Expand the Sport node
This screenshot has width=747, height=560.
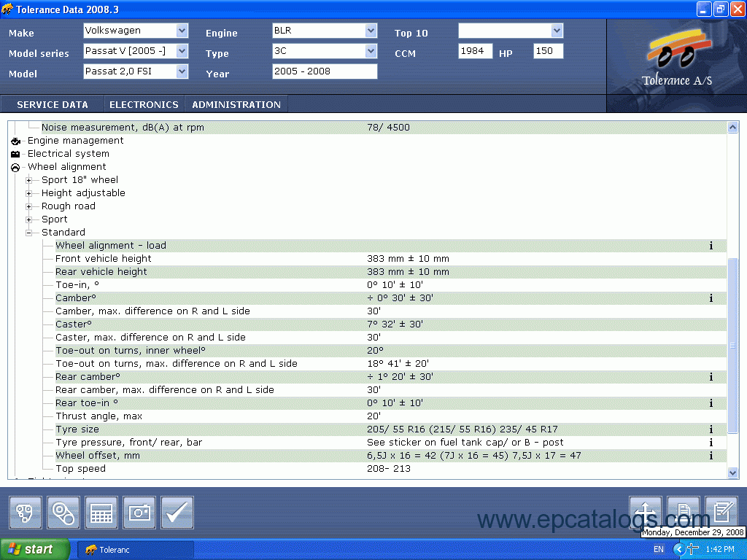(28, 219)
